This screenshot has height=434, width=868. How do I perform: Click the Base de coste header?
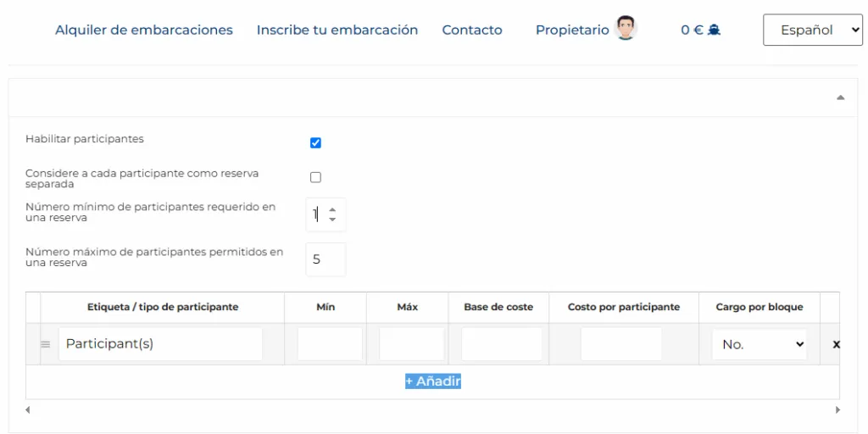[498, 307]
